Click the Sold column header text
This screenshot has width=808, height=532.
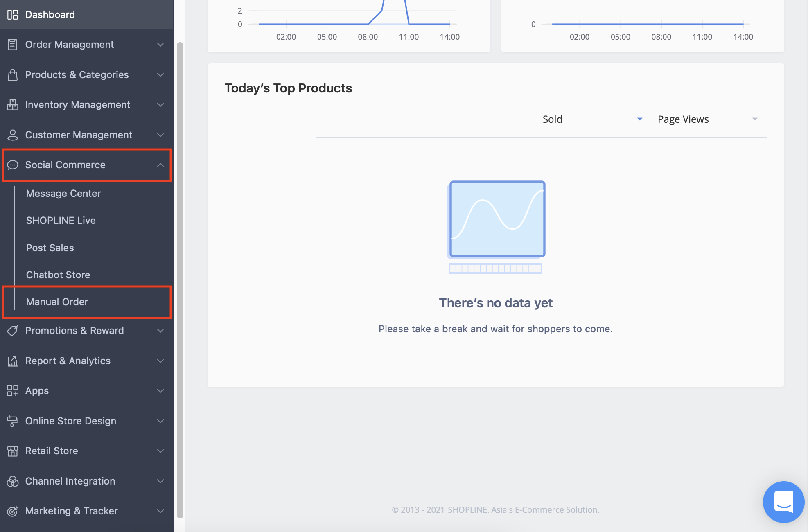coord(553,119)
